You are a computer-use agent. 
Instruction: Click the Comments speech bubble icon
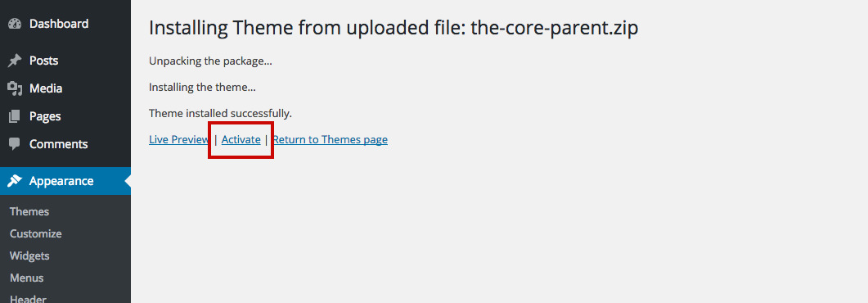15,144
